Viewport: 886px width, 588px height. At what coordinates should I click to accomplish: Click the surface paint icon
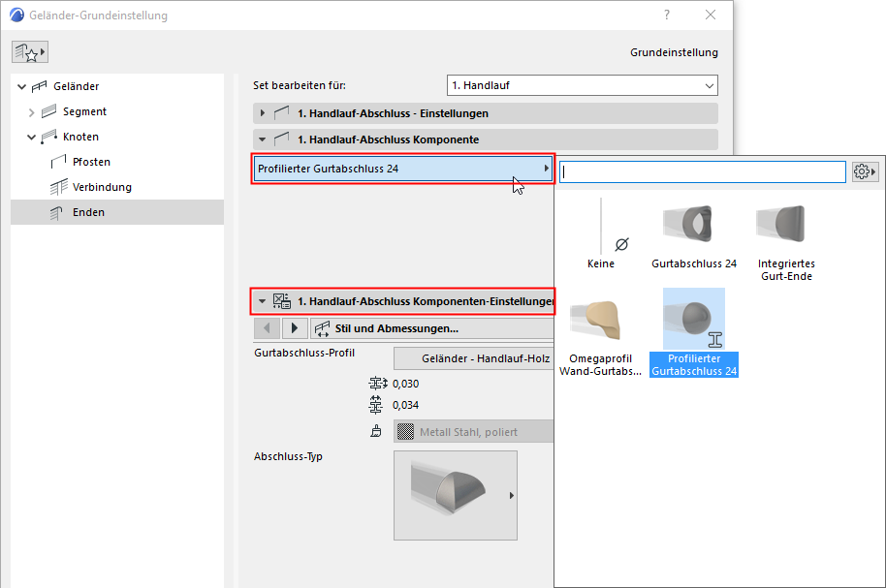(x=376, y=431)
